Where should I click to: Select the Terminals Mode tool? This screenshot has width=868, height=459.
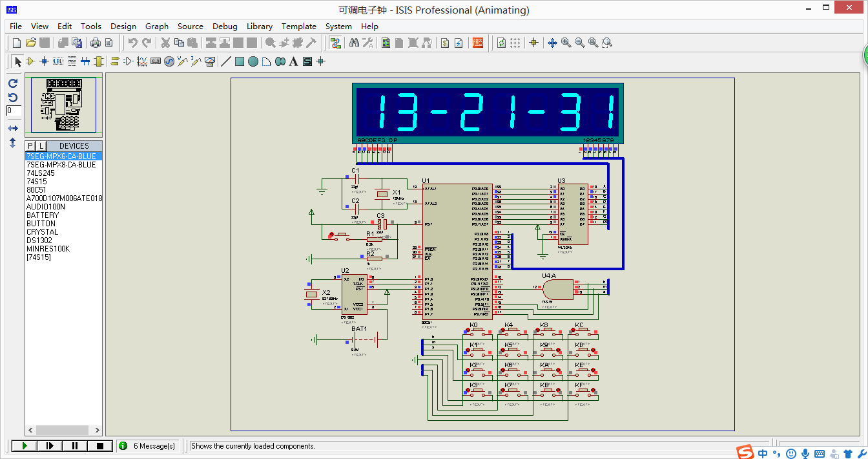[115, 61]
